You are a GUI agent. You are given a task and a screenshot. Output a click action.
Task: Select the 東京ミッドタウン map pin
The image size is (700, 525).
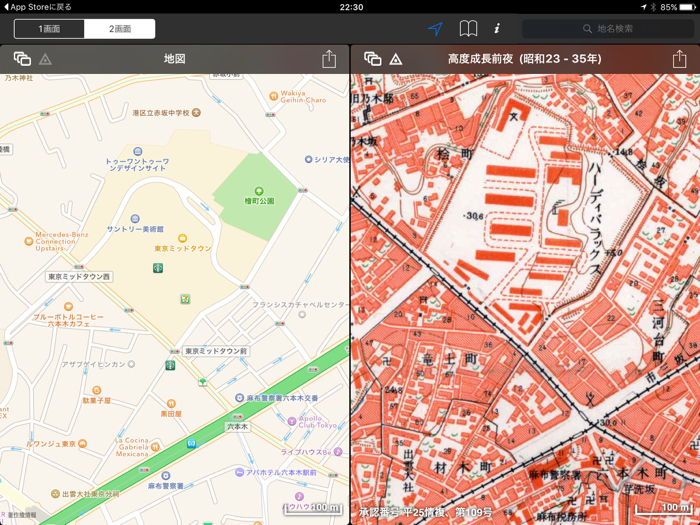(182, 239)
